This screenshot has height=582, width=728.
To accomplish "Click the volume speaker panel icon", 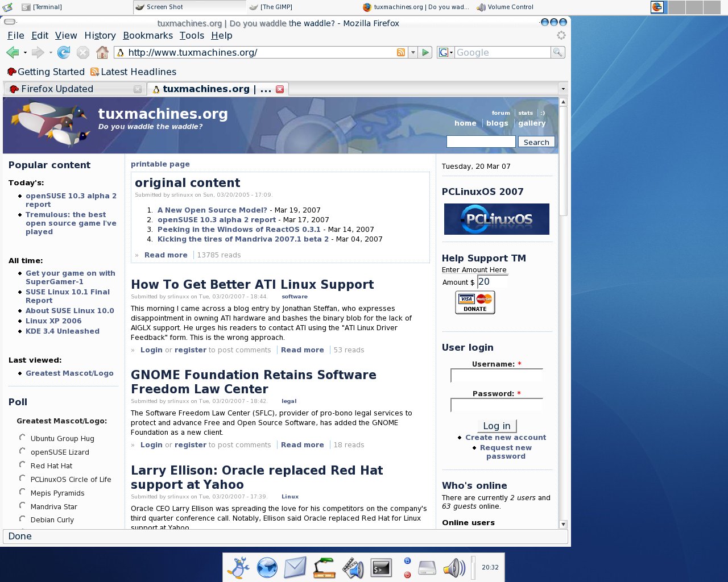I will click(454, 567).
